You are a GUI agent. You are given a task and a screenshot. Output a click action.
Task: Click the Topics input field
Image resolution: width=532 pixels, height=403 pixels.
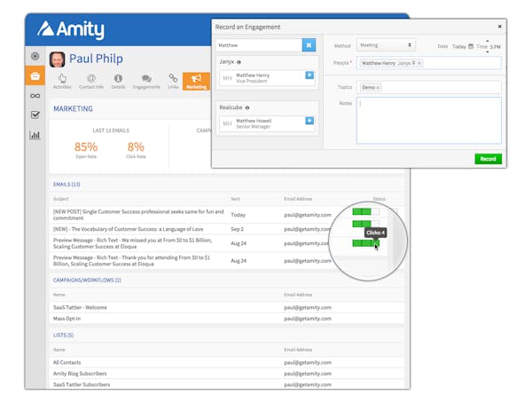(x=429, y=87)
